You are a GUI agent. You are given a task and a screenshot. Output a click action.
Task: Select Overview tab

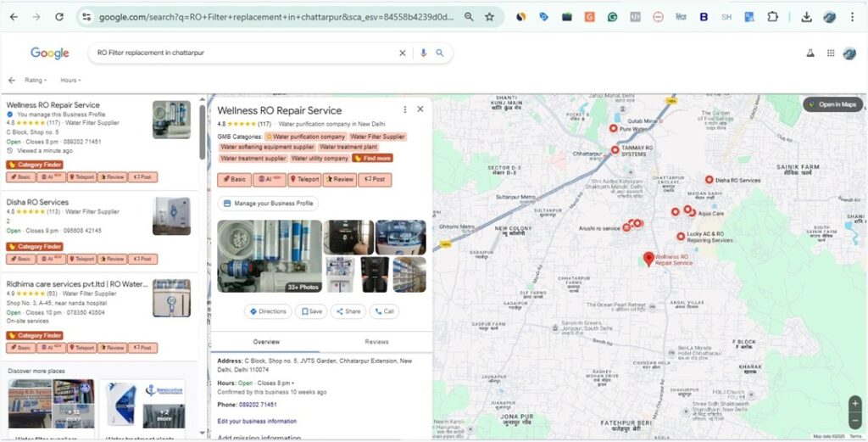(x=266, y=342)
